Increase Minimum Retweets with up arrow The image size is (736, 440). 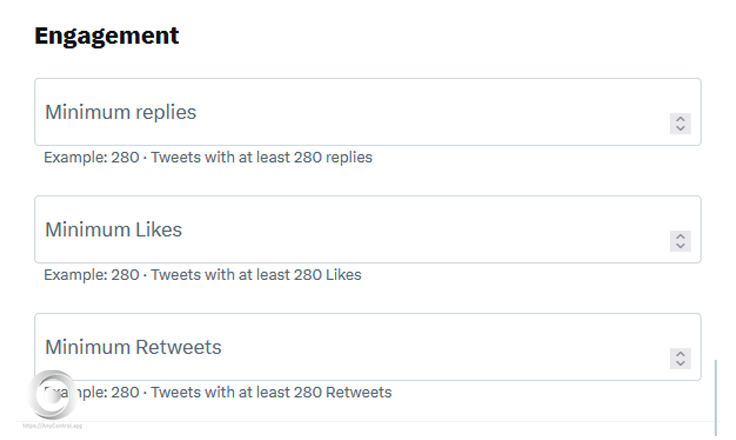(680, 354)
